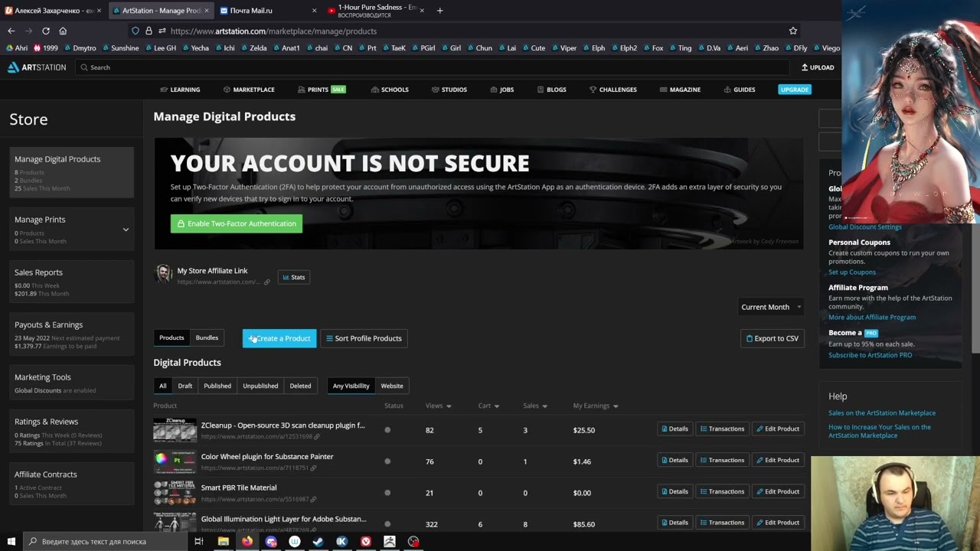Edit the Color Wheel plugin product
The width and height of the screenshot is (980, 551).
click(778, 460)
